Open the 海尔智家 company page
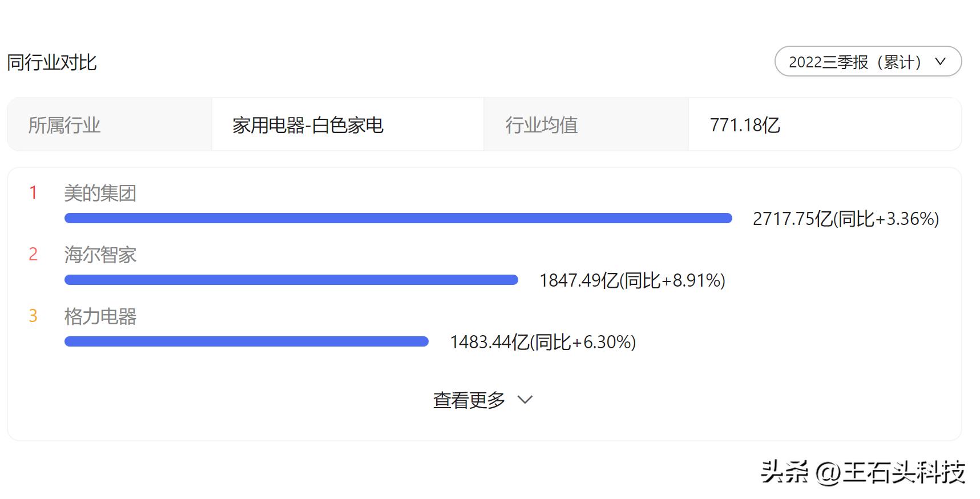 (100, 255)
